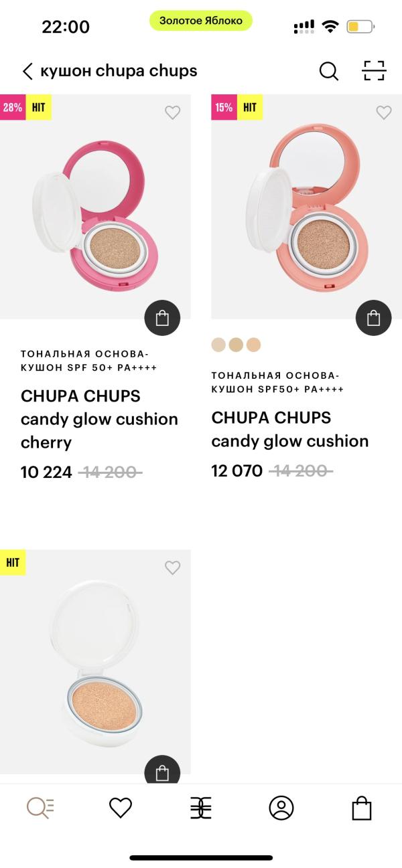Go back using the left chevron
The image size is (402, 868).
pyautogui.click(x=27, y=71)
